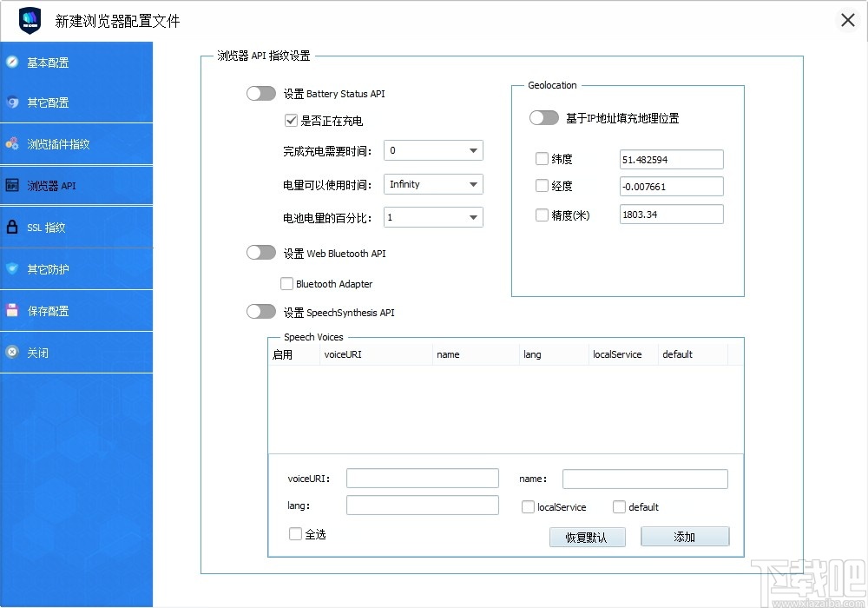
Task: Open SSL 指纹 settings via padlock icon
Action: click(x=46, y=228)
